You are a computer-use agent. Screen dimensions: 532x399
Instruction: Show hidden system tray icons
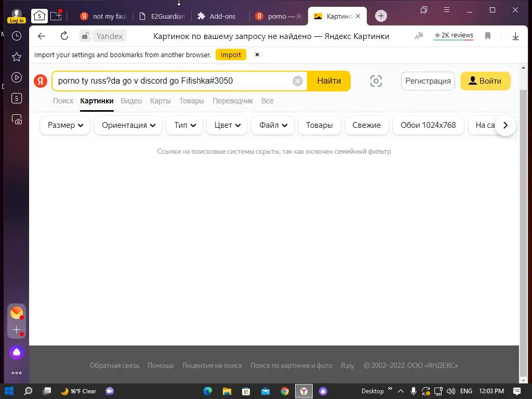pyautogui.click(x=401, y=391)
